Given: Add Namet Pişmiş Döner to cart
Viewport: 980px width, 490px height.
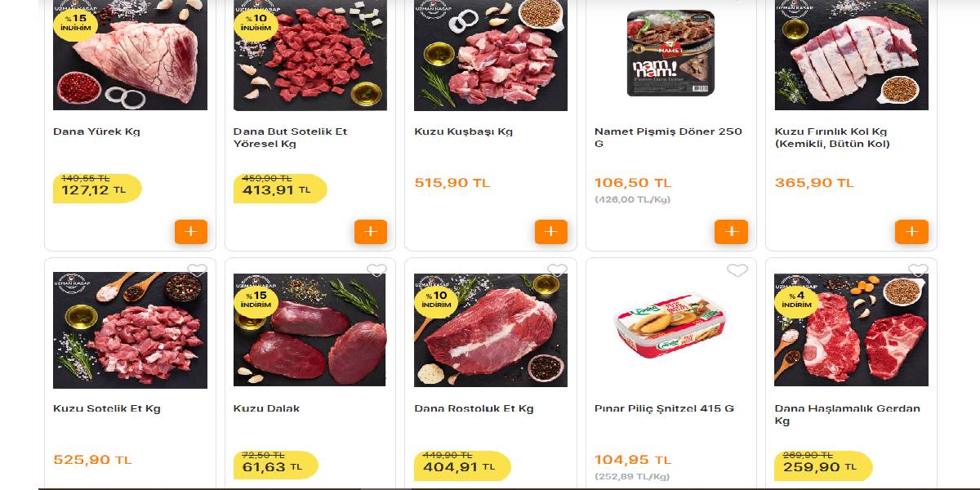Looking at the screenshot, I should click(731, 232).
